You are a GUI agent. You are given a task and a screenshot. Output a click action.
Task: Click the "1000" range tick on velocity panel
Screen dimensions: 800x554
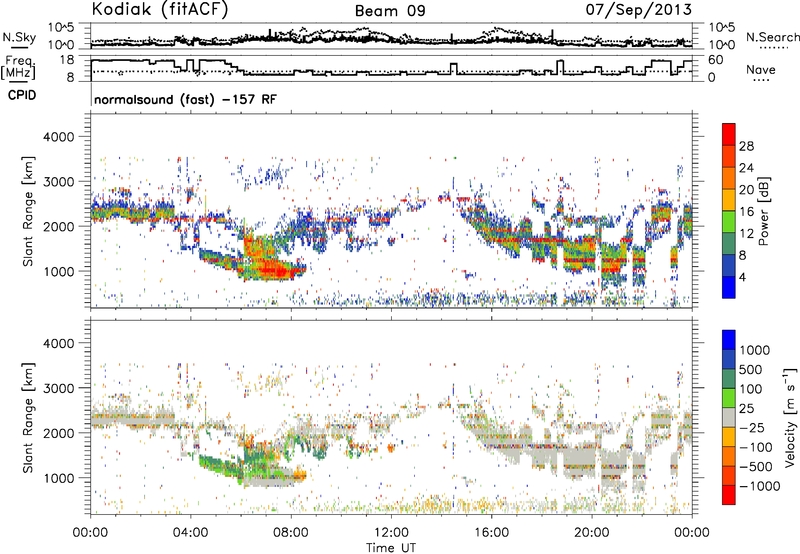(59, 478)
